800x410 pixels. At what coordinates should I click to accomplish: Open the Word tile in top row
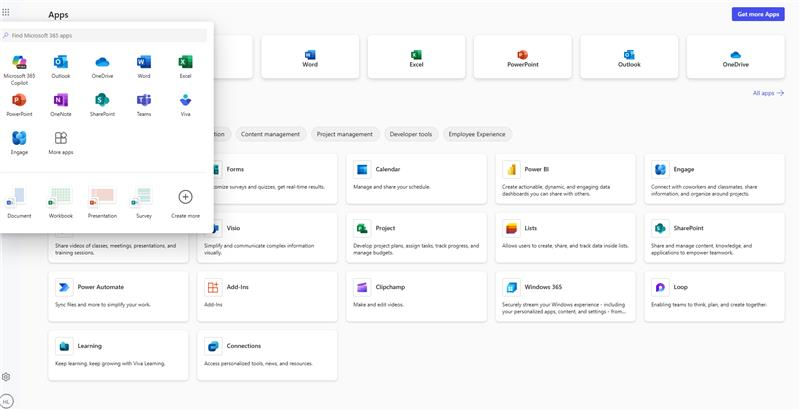310,57
